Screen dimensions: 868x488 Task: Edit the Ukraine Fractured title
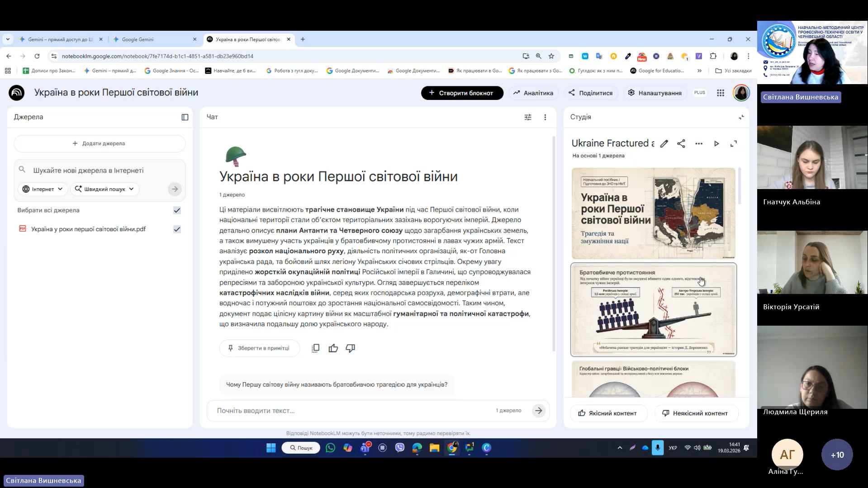(x=664, y=144)
